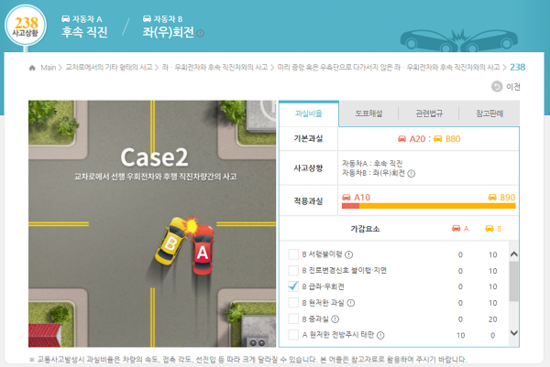Click the red car icon next to A20
This screenshot has width=550, height=367.
tap(402, 139)
